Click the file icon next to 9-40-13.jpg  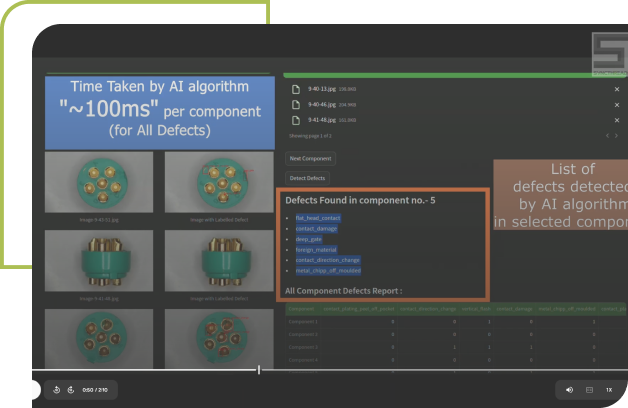(x=296, y=89)
